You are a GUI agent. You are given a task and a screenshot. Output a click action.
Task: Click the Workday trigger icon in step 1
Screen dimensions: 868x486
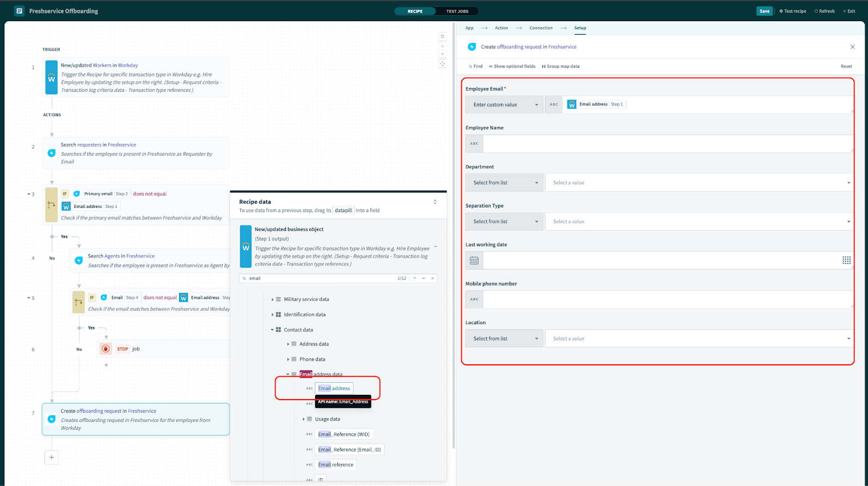[52, 78]
